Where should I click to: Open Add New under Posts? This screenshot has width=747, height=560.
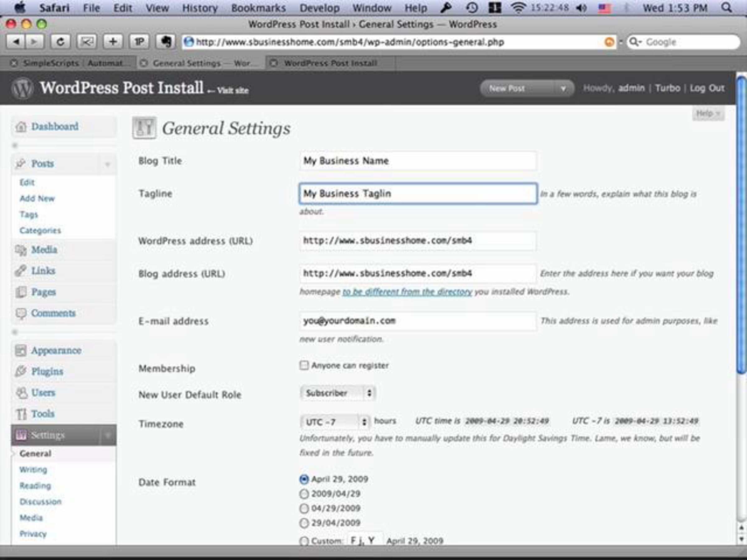tap(37, 198)
